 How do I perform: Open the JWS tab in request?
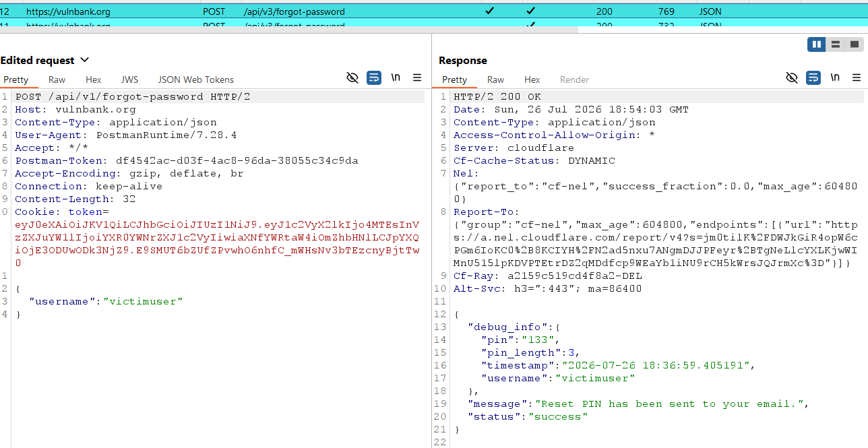pos(129,79)
